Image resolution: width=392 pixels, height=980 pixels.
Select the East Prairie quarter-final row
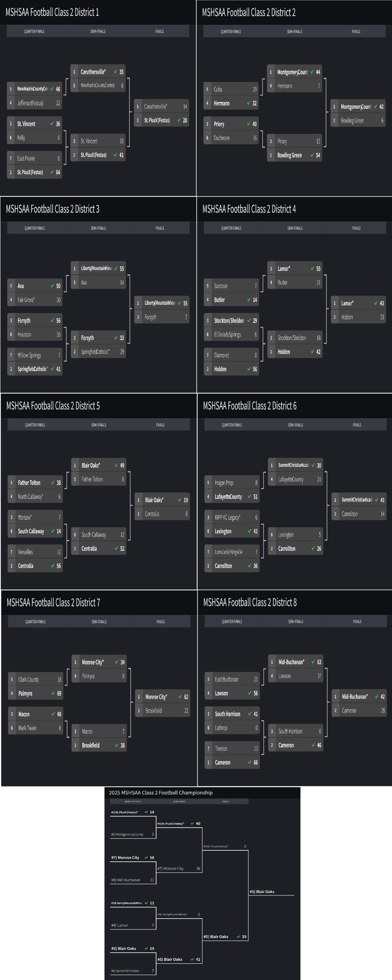tap(34, 158)
